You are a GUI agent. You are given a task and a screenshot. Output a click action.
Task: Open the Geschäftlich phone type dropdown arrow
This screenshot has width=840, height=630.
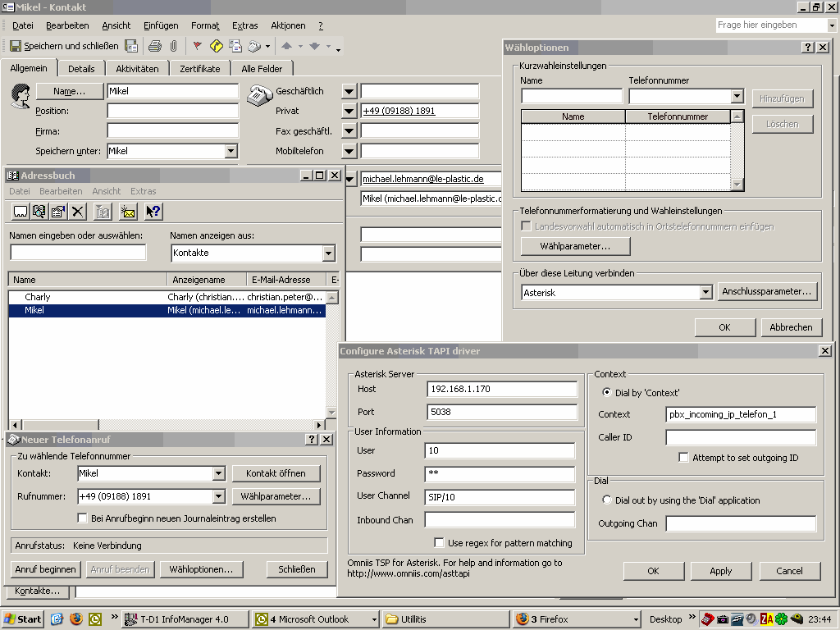coord(349,91)
